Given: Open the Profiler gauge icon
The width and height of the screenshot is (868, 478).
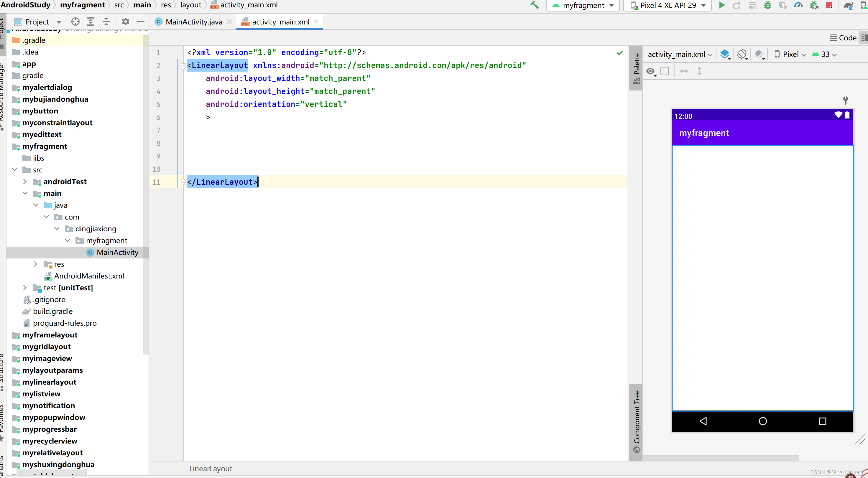Looking at the screenshot, I should tap(798, 5).
